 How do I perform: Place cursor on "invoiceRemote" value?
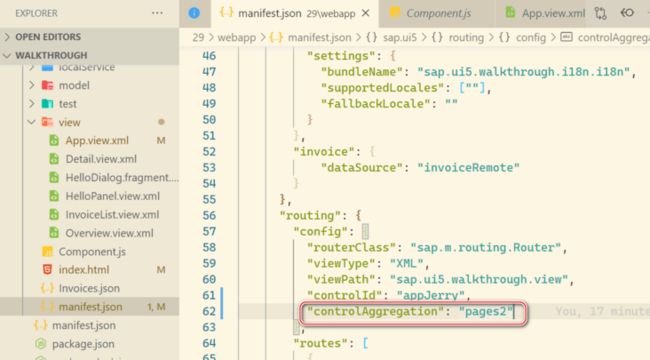tap(468, 168)
